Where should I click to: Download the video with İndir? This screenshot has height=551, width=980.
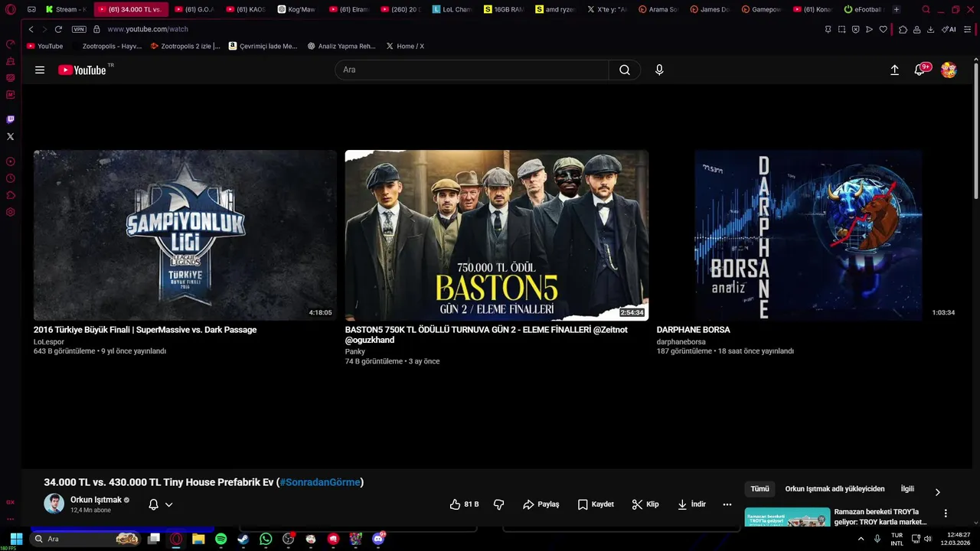coord(691,504)
